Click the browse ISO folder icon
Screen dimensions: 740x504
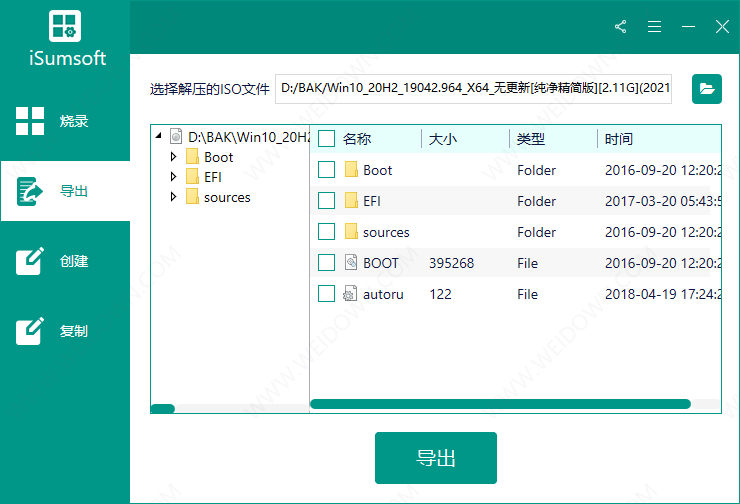[707, 89]
